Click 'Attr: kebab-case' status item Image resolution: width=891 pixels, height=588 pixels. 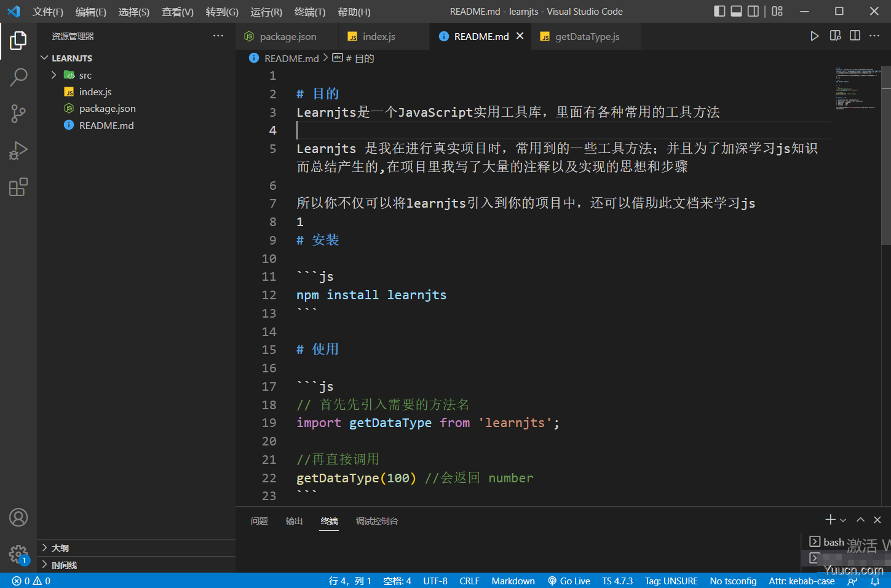(801, 581)
